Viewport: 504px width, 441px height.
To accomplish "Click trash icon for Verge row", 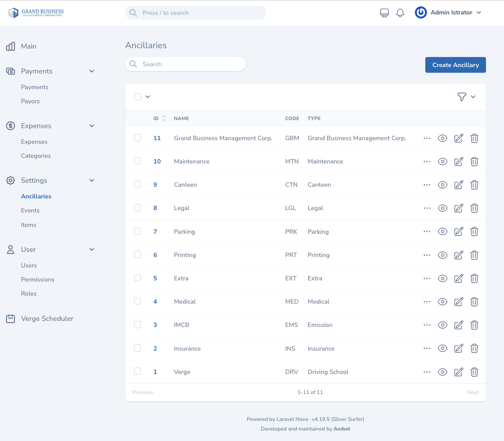I will tap(474, 372).
